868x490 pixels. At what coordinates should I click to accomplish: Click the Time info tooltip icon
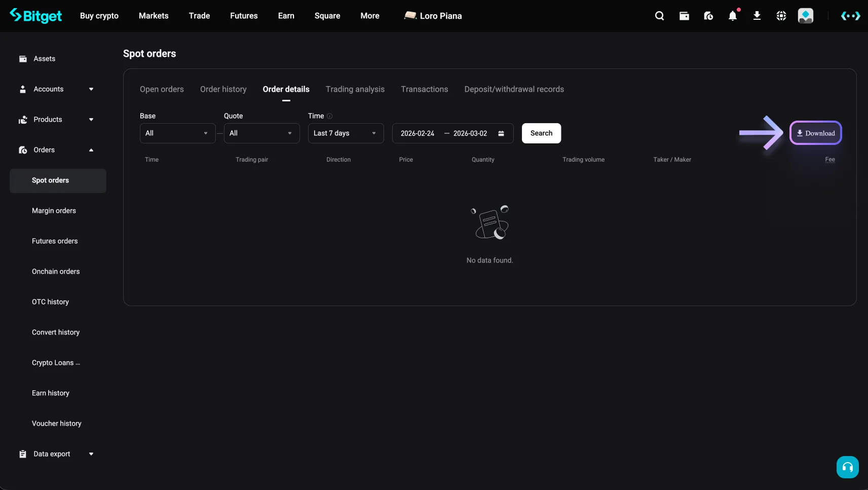point(330,116)
